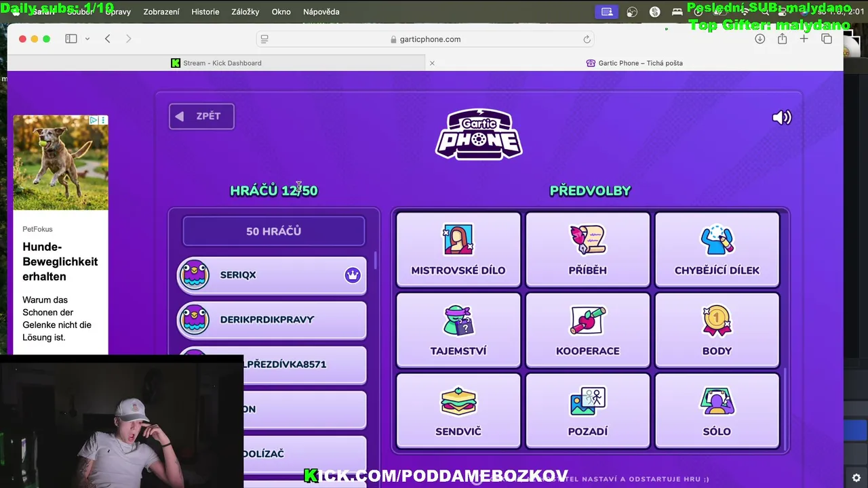
Task: Toggle the Safari sidebar button
Action: click(71, 39)
